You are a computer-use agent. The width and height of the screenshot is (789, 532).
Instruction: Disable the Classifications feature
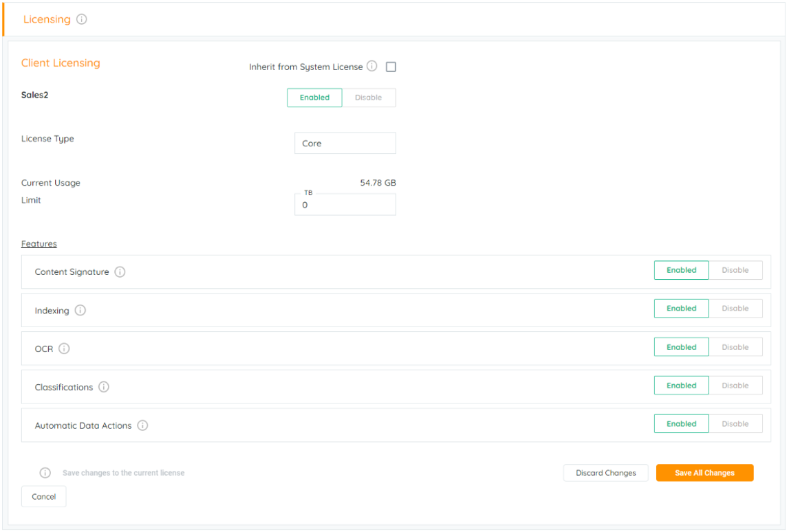[x=735, y=386]
